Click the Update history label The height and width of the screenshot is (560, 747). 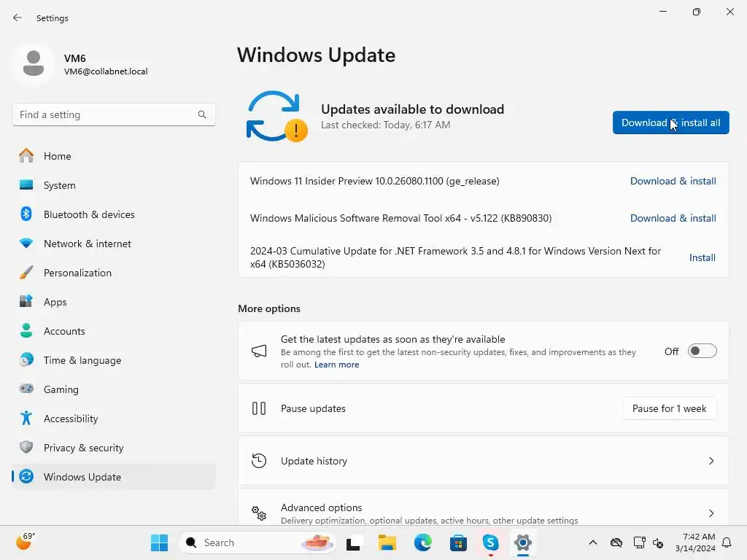(314, 461)
